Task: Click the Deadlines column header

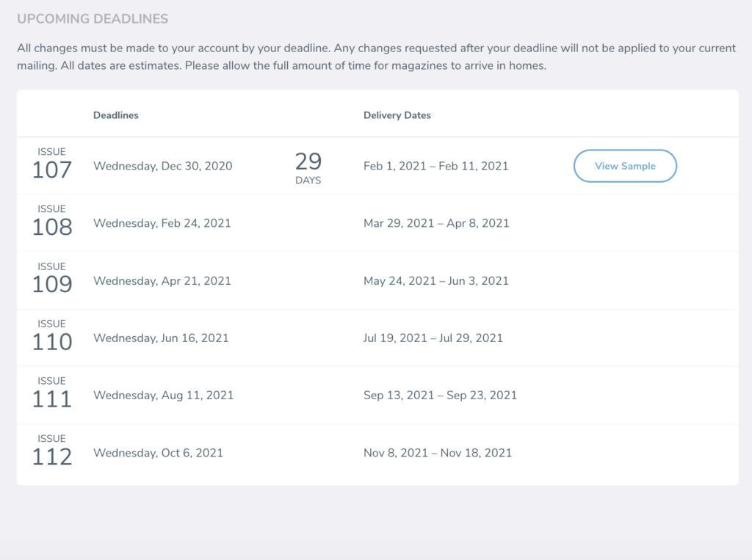Action: coord(115,115)
